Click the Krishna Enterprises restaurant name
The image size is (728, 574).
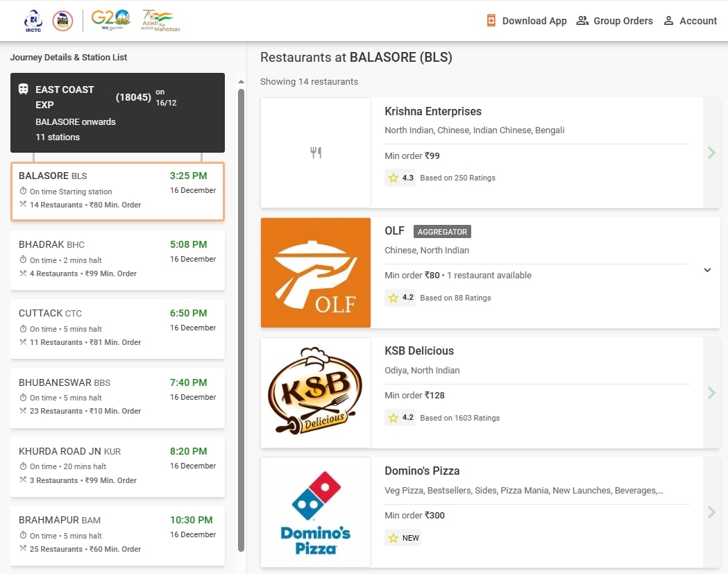point(433,112)
